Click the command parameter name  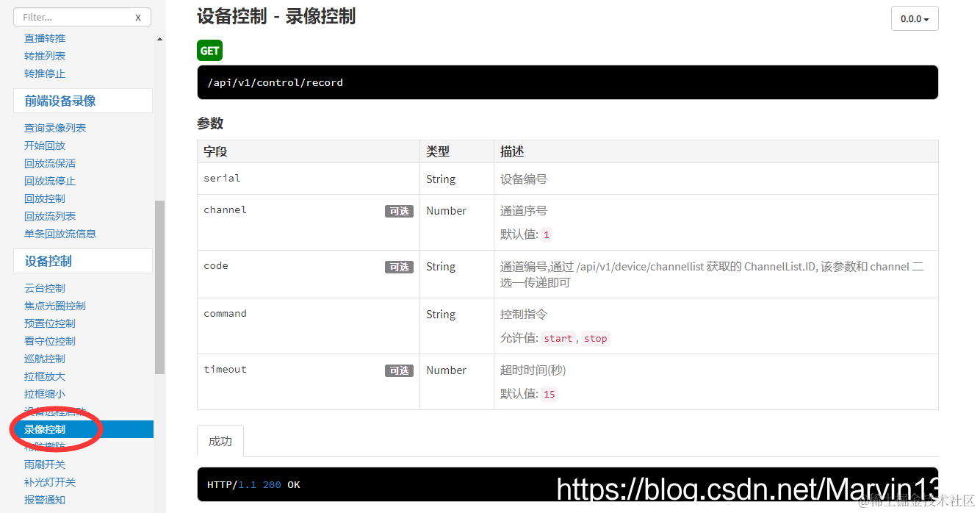pyautogui.click(x=225, y=313)
